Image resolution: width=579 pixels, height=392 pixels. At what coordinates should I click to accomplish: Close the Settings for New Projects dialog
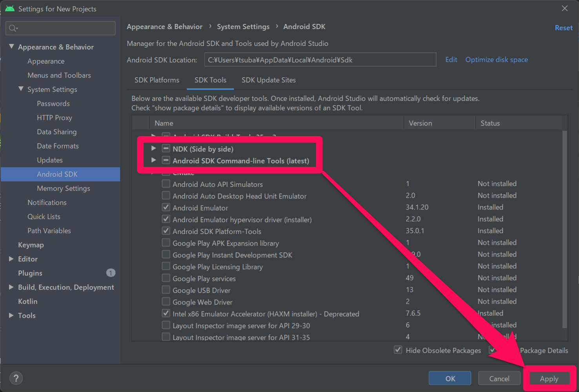point(564,8)
